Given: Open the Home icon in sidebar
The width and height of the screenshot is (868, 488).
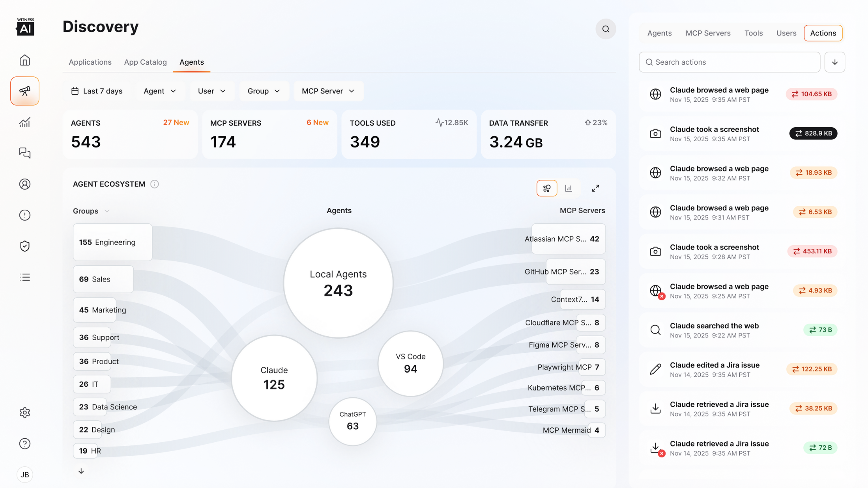Looking at the screenshot, I should tap(25, 60).
